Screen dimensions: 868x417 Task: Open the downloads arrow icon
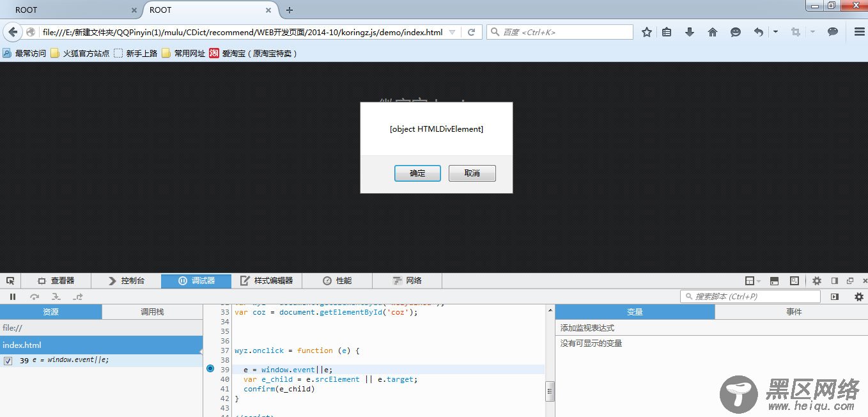[690, 32]
